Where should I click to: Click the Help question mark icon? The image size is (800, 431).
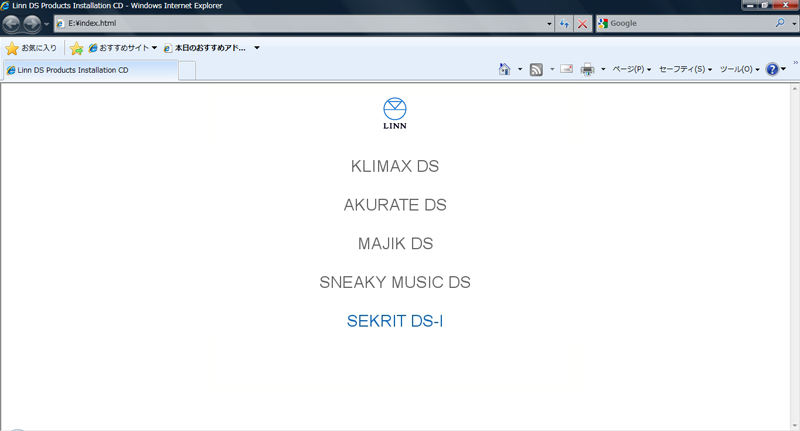[772, 69]
